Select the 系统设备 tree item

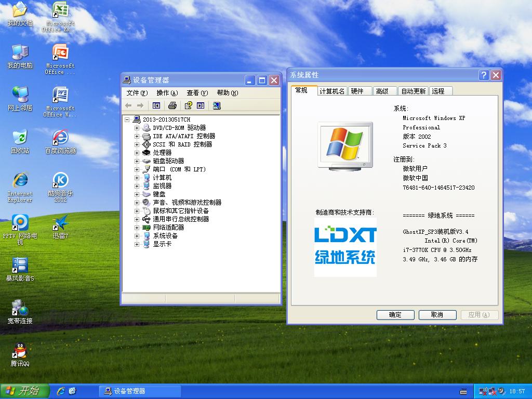point(165,236)
